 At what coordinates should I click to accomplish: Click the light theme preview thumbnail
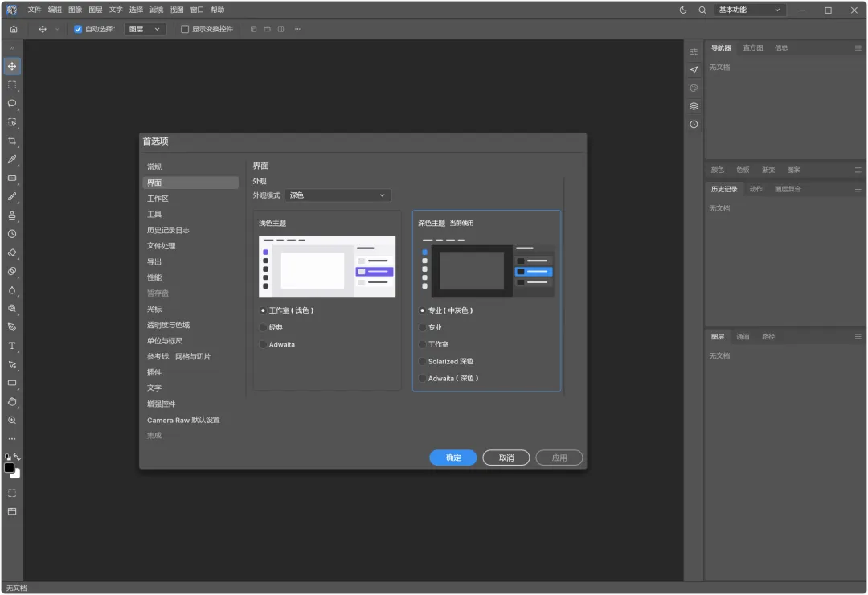pyautogui.click(x=327, y=266)
